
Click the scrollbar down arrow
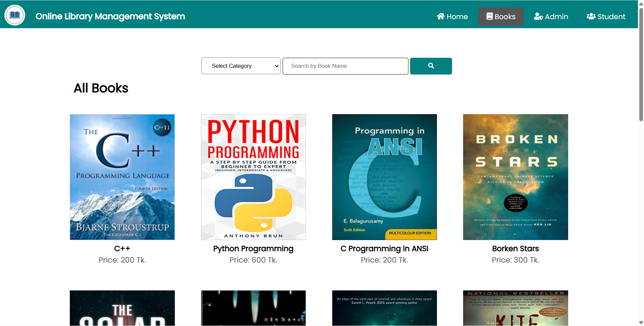coord(641,323)
